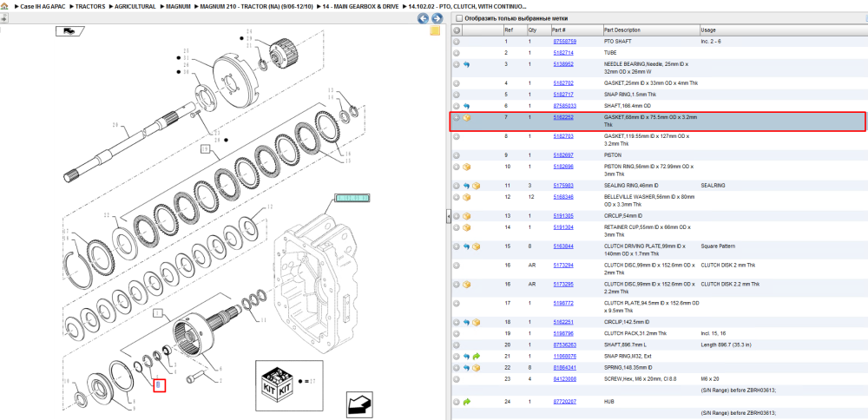Image resolution: width=868 pixels, height=420 pixels.
Task: Click the large black arrow icon below the diagram
Action: coord(358,405)
